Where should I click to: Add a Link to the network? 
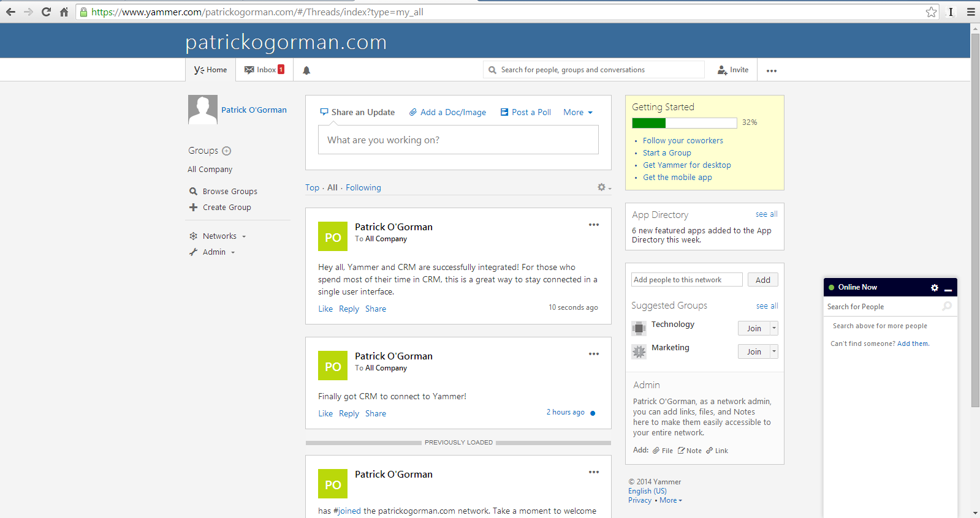[x=717, y=451]
